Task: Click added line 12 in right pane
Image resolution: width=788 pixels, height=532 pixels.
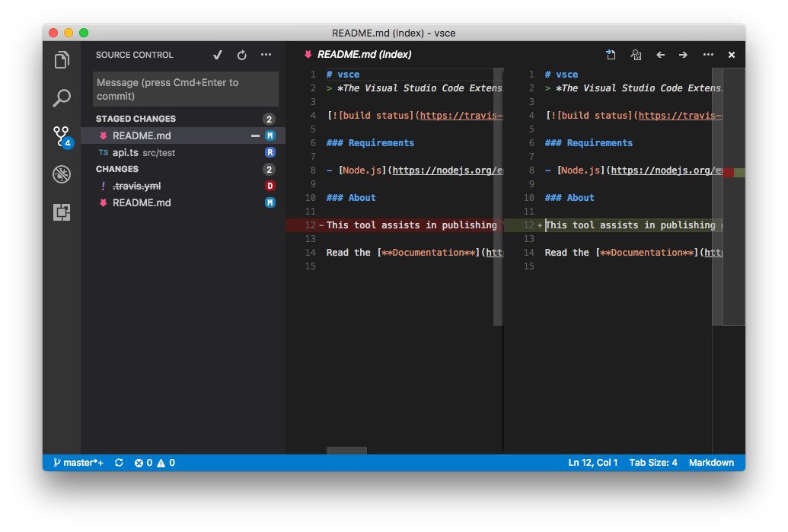Action: point(613,225)
